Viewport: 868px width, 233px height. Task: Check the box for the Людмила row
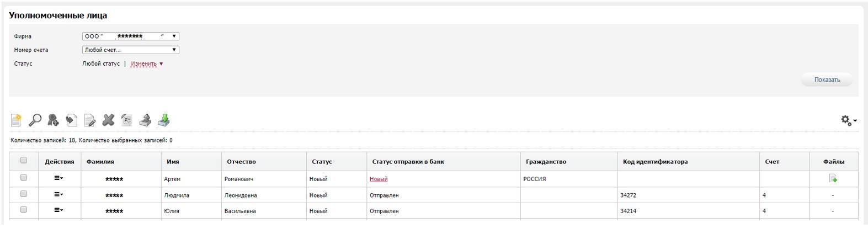click(24, 194)
